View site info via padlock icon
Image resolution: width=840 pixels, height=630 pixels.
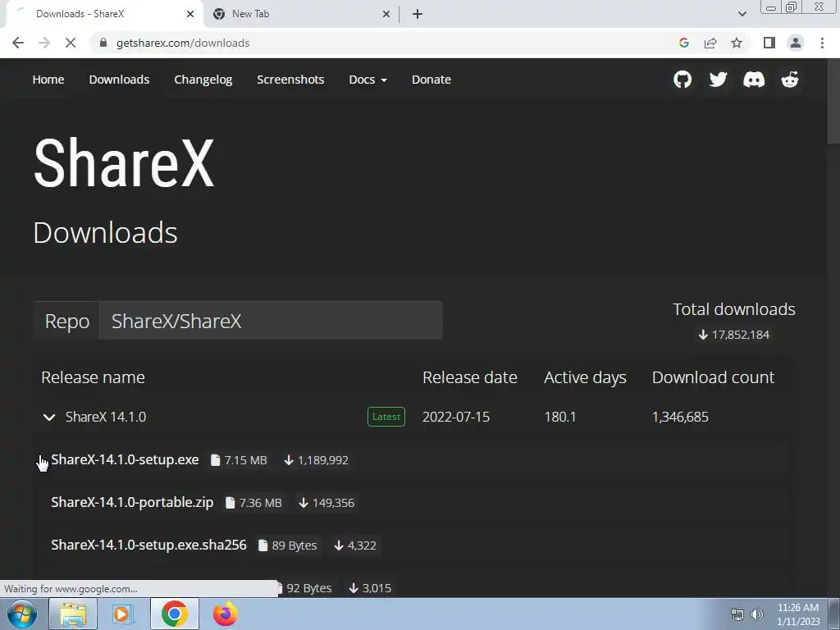[103, 43]
